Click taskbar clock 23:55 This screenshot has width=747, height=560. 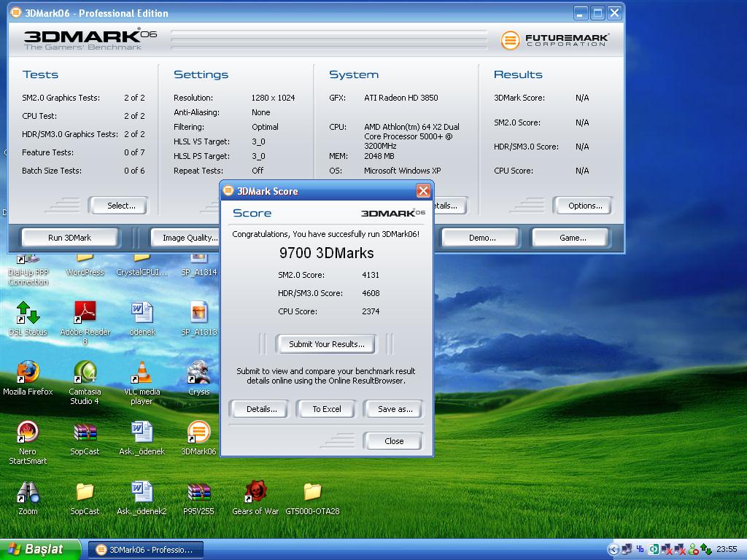pyautogui.click(x=727, y=549)
